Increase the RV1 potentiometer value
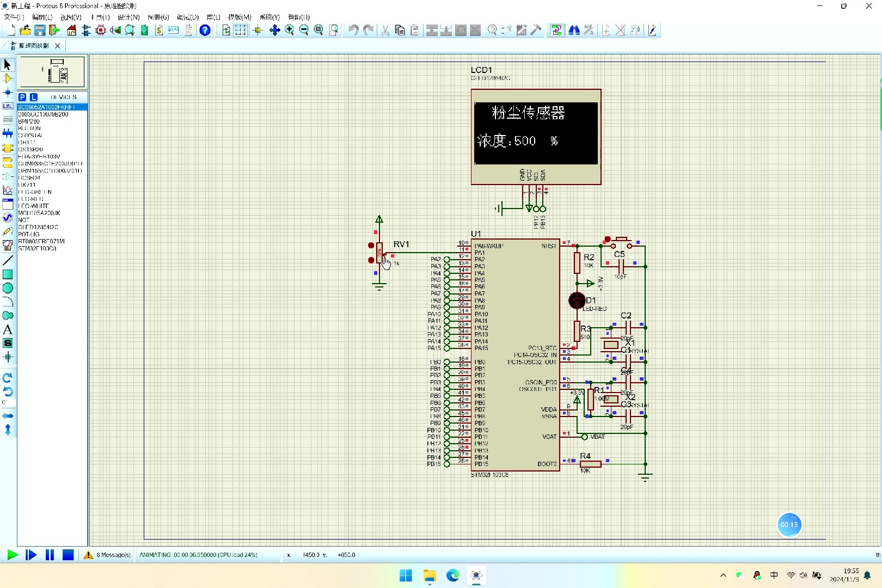The image size is (882, 588). pyautogui.click(x=371, y=246)
